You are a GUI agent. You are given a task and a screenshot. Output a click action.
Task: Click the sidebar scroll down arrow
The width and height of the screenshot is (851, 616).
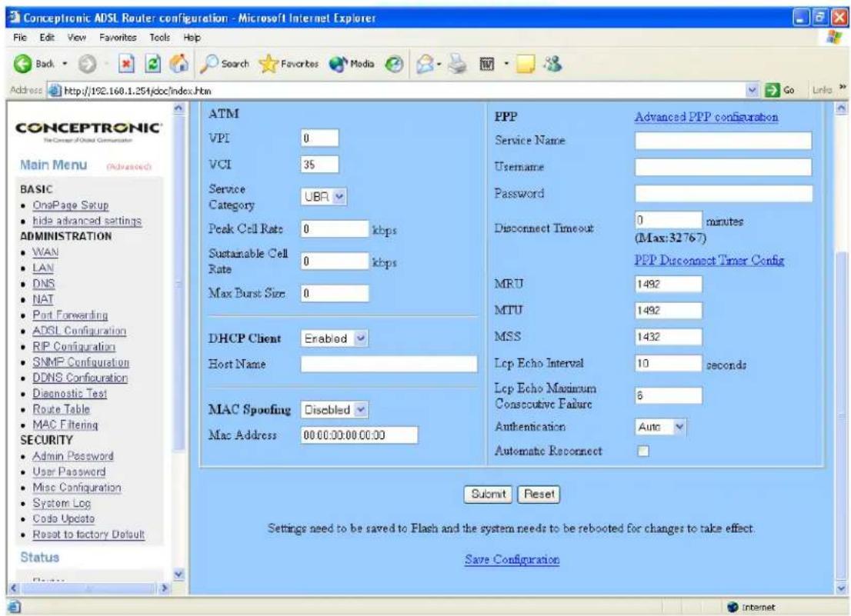[x=179, y=574]
